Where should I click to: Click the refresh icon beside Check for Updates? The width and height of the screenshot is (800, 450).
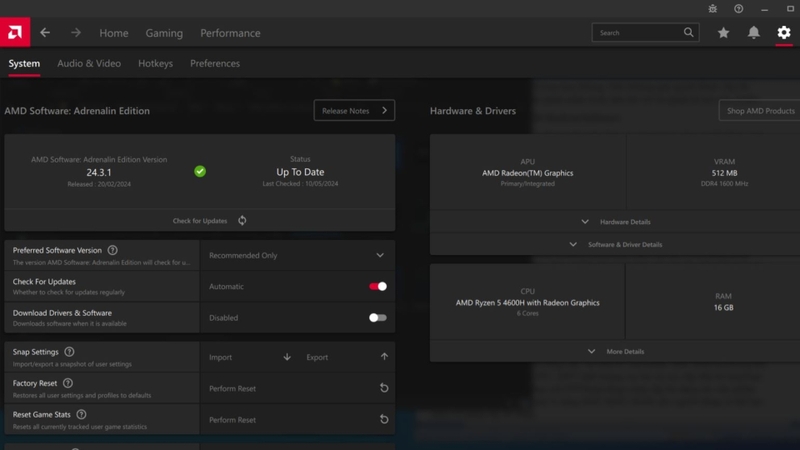242,220
